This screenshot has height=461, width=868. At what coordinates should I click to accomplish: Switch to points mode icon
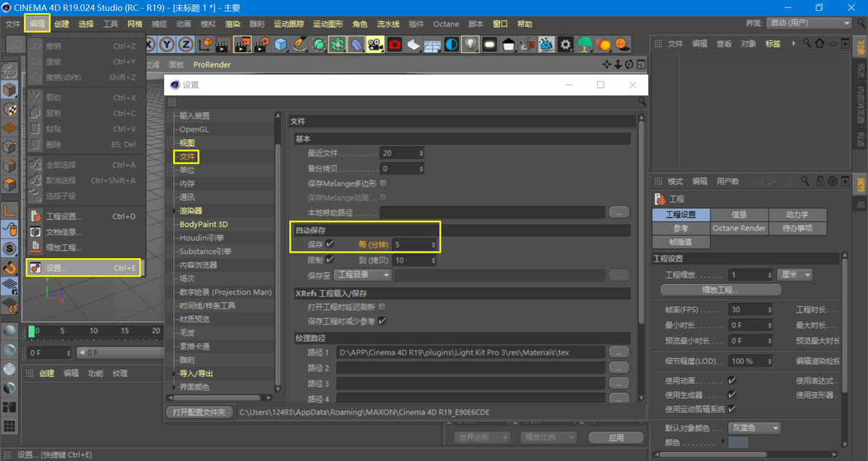click(x=9, y=146)
